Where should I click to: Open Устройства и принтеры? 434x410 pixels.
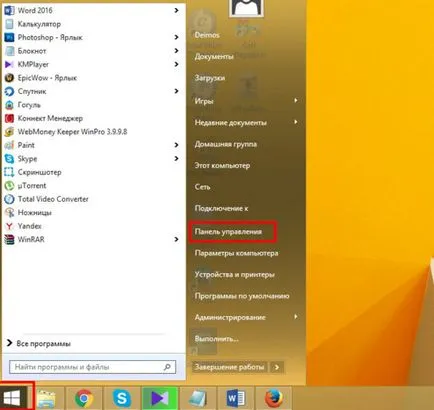point(235,274)
